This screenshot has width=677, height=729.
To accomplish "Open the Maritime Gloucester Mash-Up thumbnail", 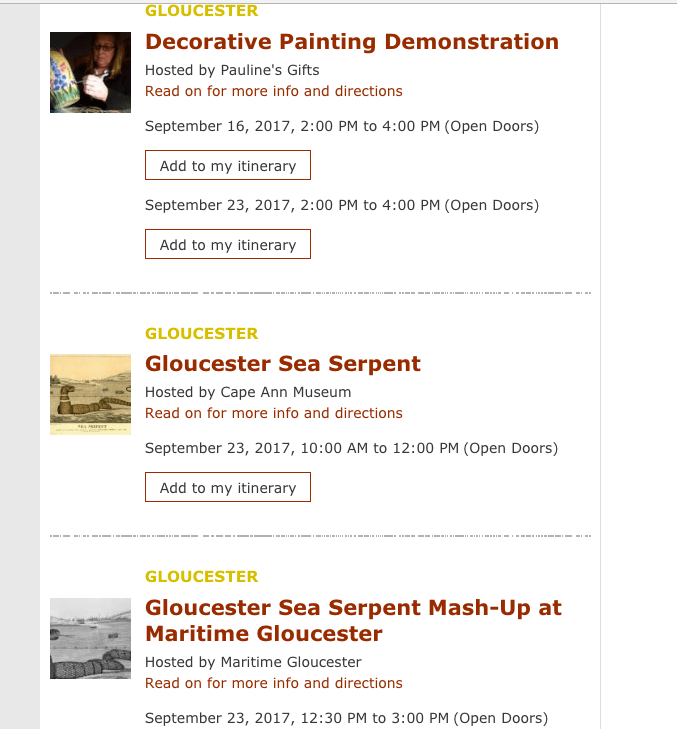I will tap(90, 638).
